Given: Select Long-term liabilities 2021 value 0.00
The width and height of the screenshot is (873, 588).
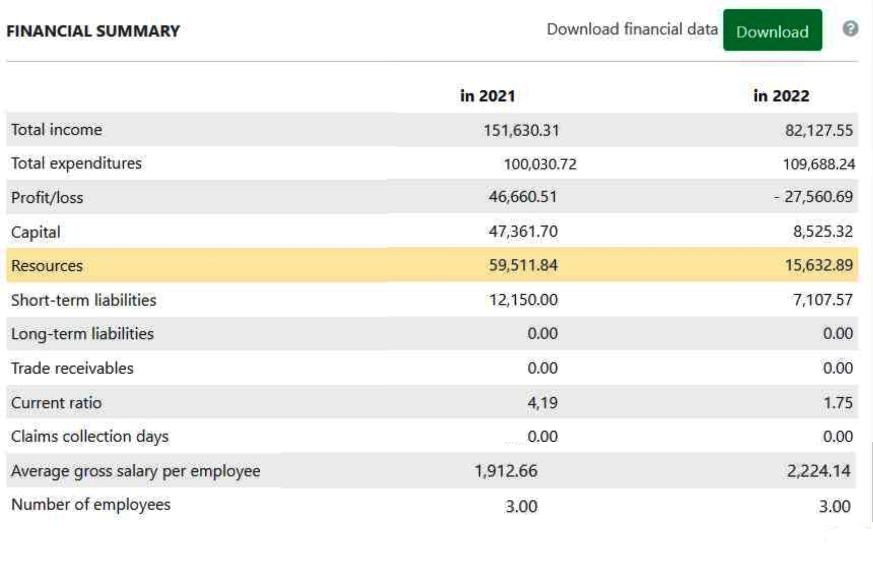Looking at the screenshot, I should (543, 333).
